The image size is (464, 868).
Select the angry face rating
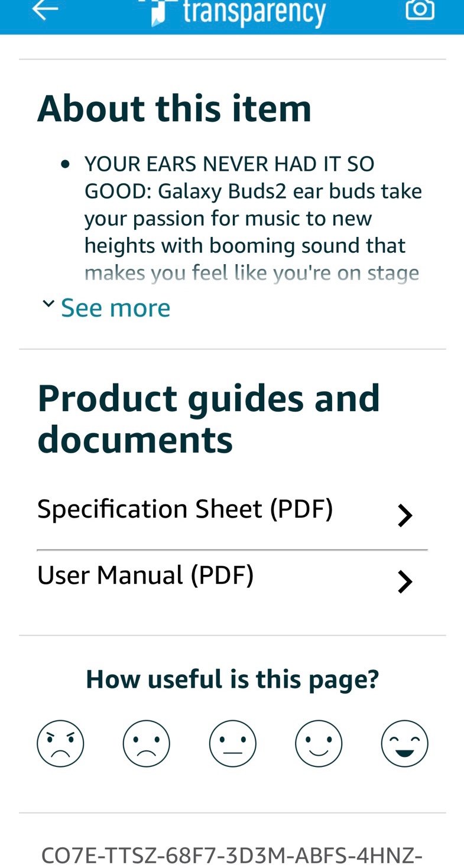tap(60, 743)
